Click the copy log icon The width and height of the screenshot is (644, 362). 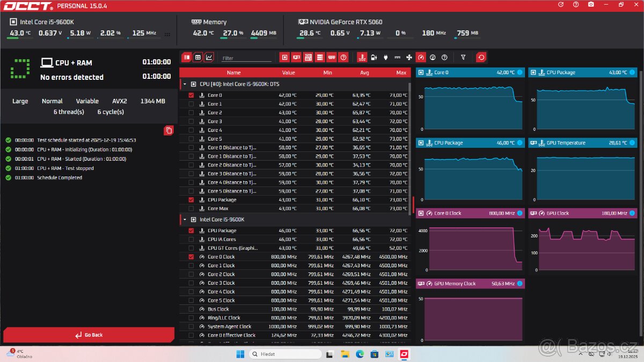coord(169,130)
